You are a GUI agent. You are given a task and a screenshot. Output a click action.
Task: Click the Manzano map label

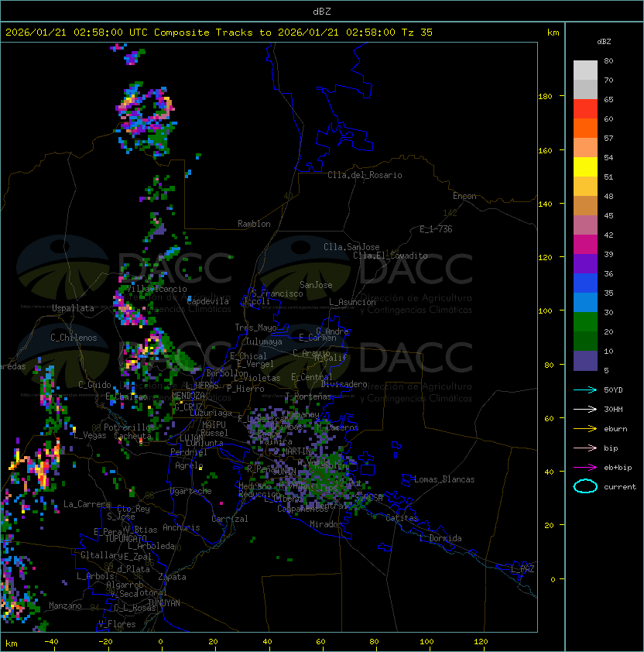pyautogui.click(x=65, y=606)
